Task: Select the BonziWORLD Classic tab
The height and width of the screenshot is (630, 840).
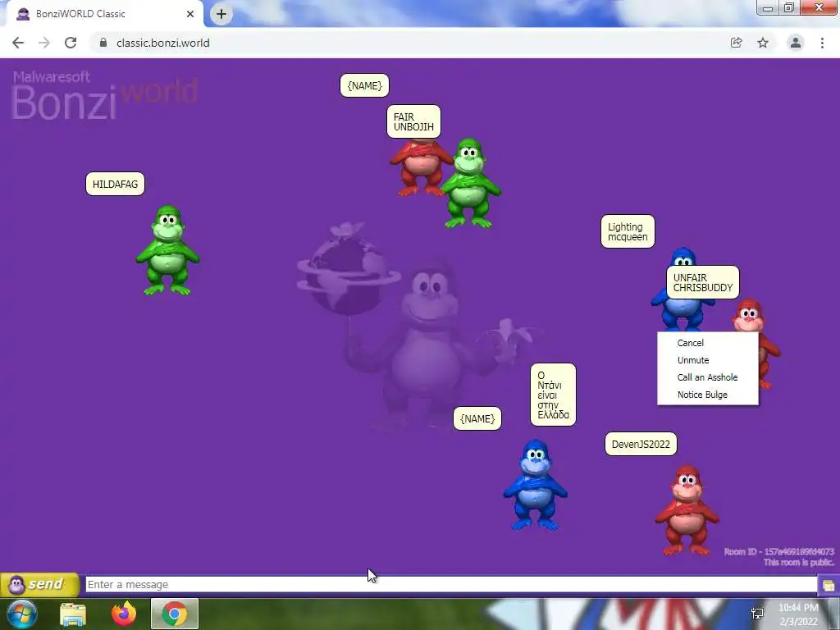Action: (x=105, y=14)
